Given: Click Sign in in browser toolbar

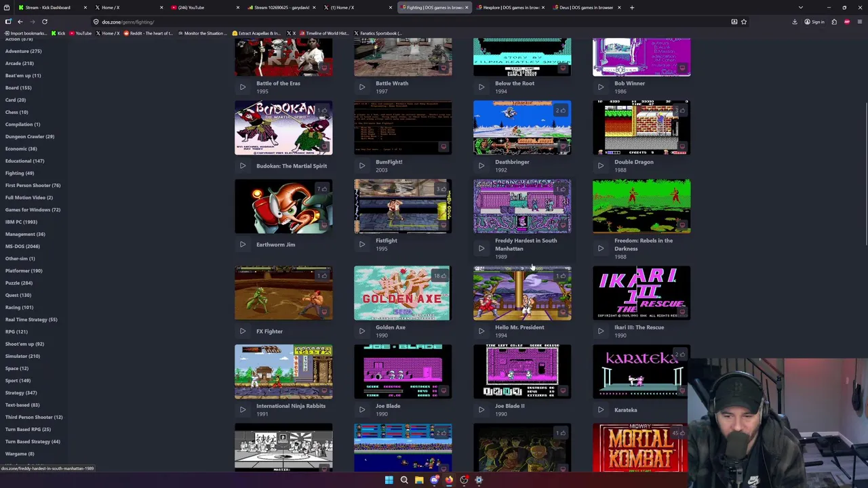Looking at the screenshot, I should (814, 22).
